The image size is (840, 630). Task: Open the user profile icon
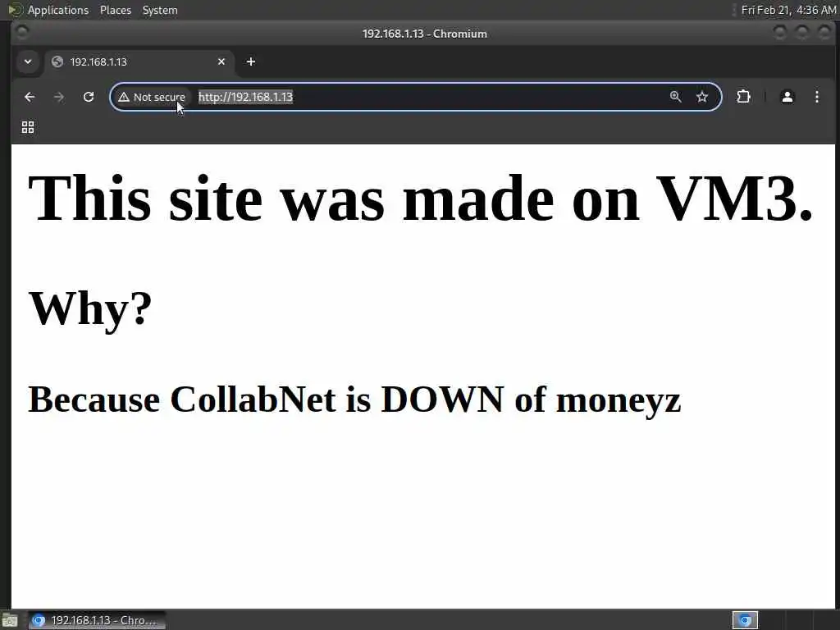point(787,97)
